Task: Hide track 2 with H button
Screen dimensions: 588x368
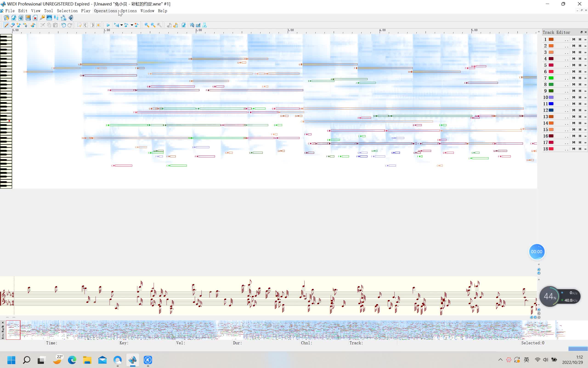Action: click(580, 46)
